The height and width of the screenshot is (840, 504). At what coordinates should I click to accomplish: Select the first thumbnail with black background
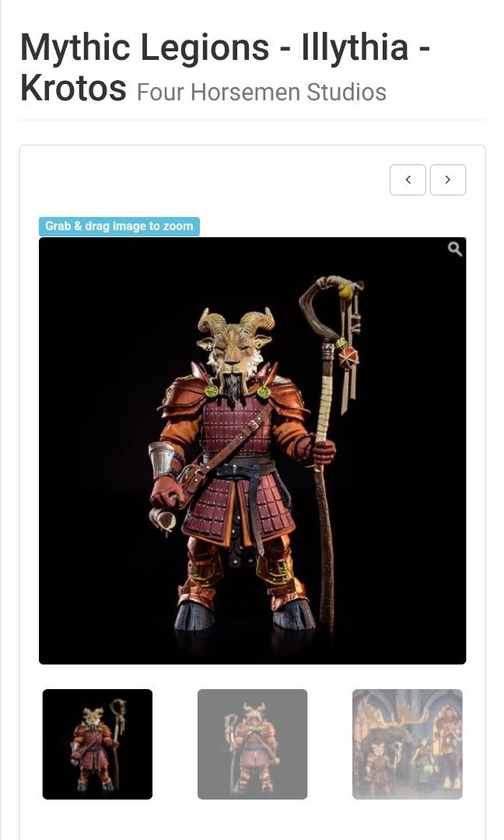point(97,744)
